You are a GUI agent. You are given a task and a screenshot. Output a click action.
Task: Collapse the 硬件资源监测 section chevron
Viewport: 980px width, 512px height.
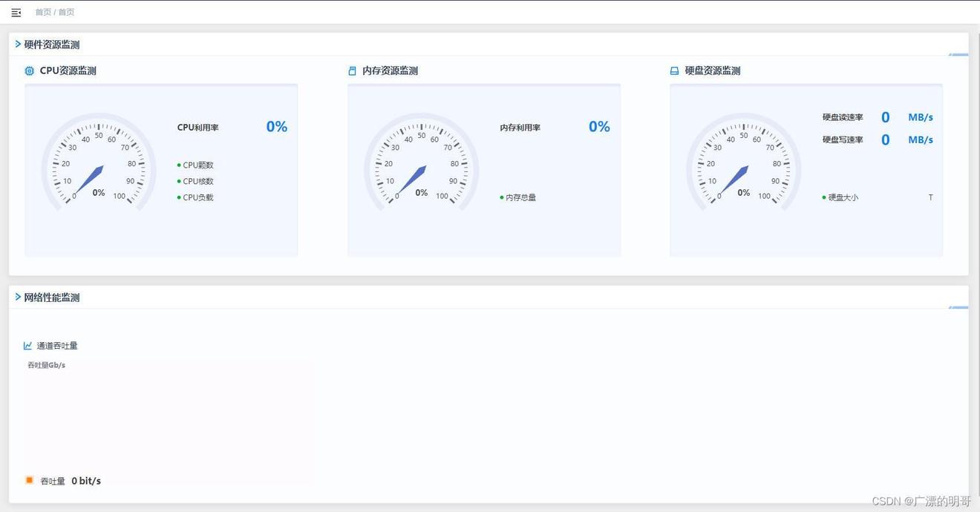pyautogui.click(x=18, y=45)
